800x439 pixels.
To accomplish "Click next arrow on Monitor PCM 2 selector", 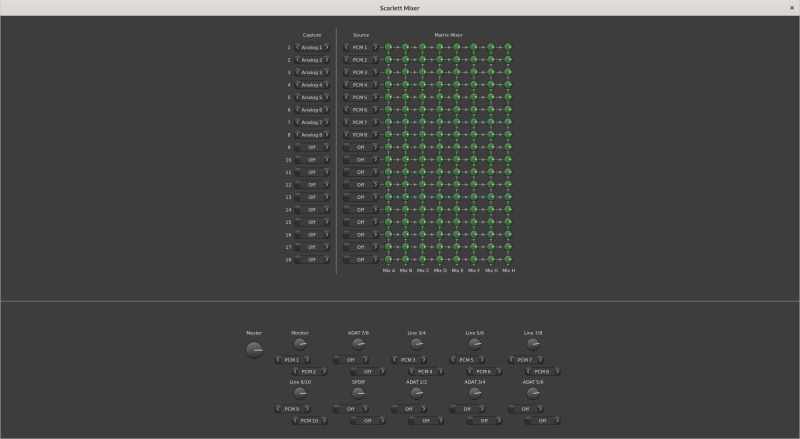I will click(324, 372).
